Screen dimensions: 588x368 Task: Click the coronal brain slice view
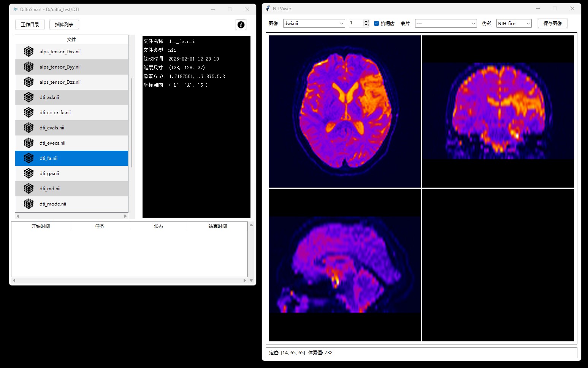498,112
